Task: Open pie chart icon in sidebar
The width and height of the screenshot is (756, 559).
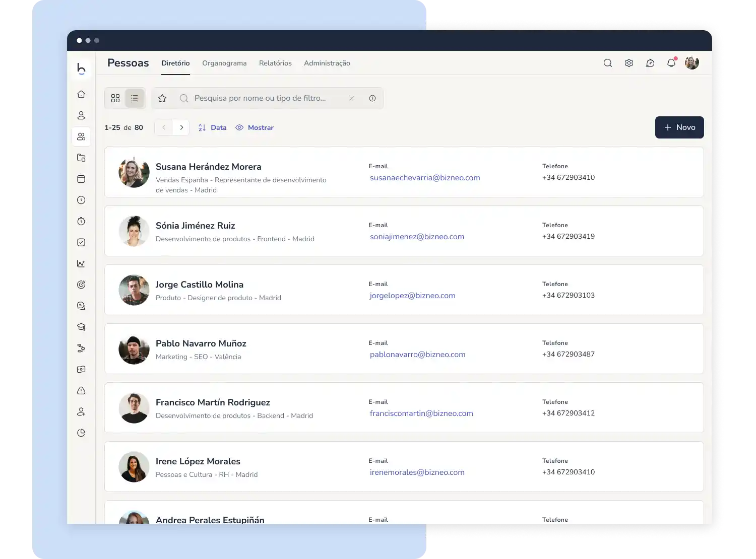Action: (x=81, y=433)
